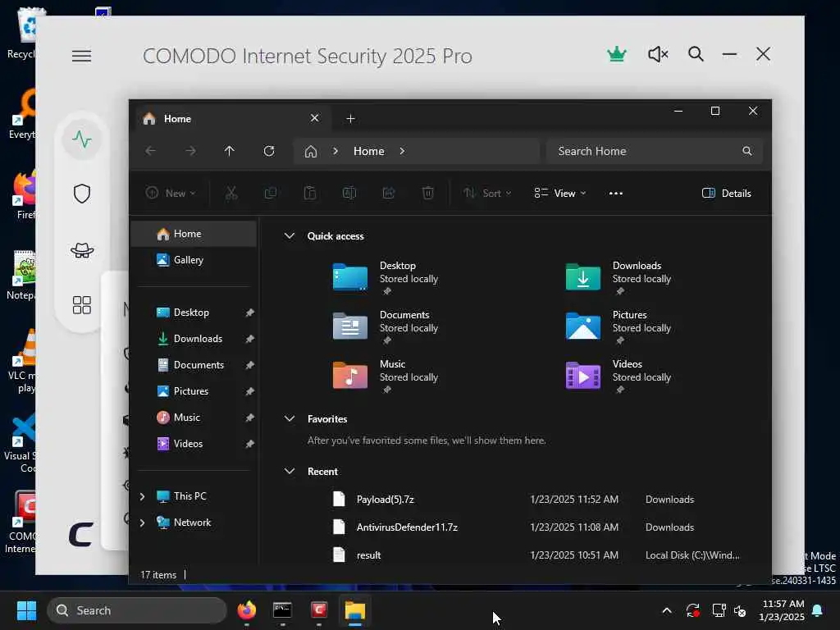Image resolution: width=840 pixels, height=630 pixels.
Task: Open Pictures in the navigation pane
Action: 194,391
